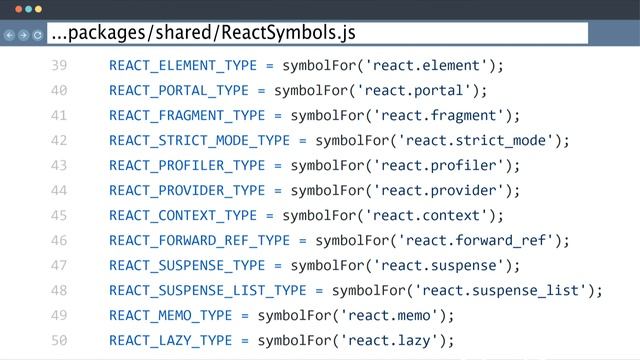Click the REACT_LAZY_TYPE identifier
This screenshot has height=360, width=640.
tap(171, 341)
